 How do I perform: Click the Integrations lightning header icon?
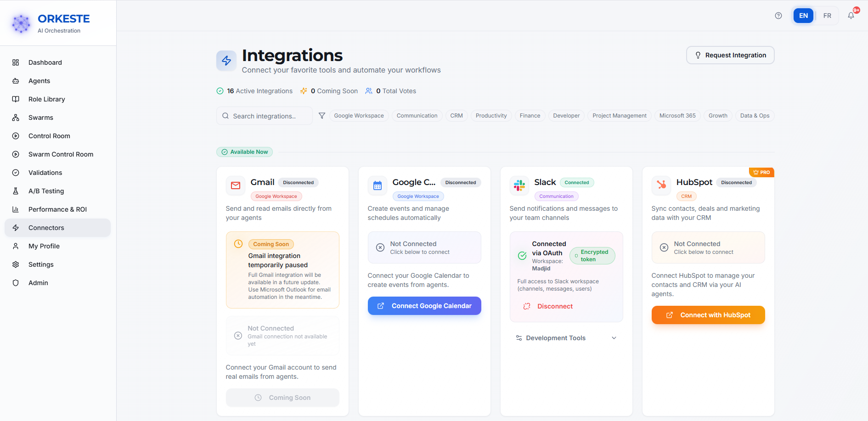point(226,61)
